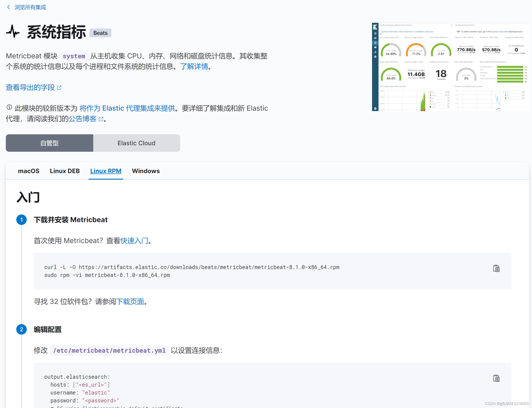Switch to Elastic Cloud deployment option
Screen dimensions: 532x408
point(136,143)
